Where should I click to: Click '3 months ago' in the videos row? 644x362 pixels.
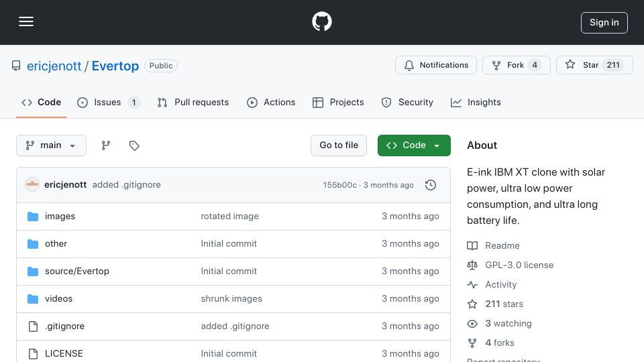click(x=411, y=299)
